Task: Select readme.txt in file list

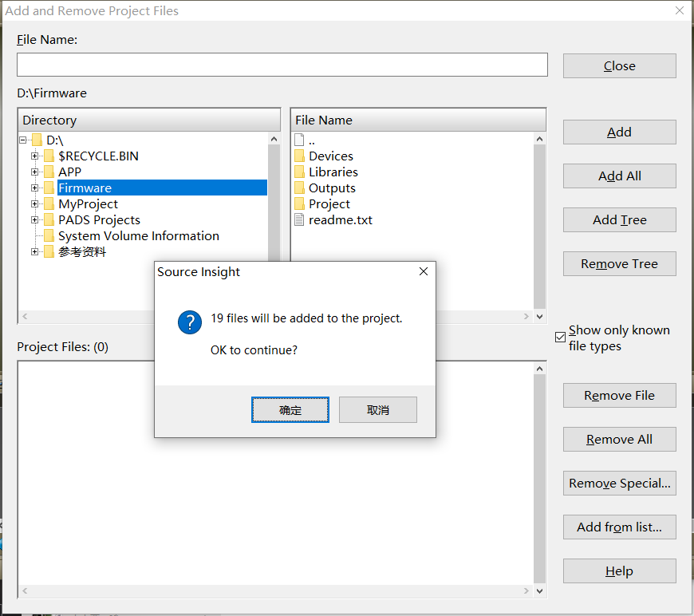Action: 341,219
